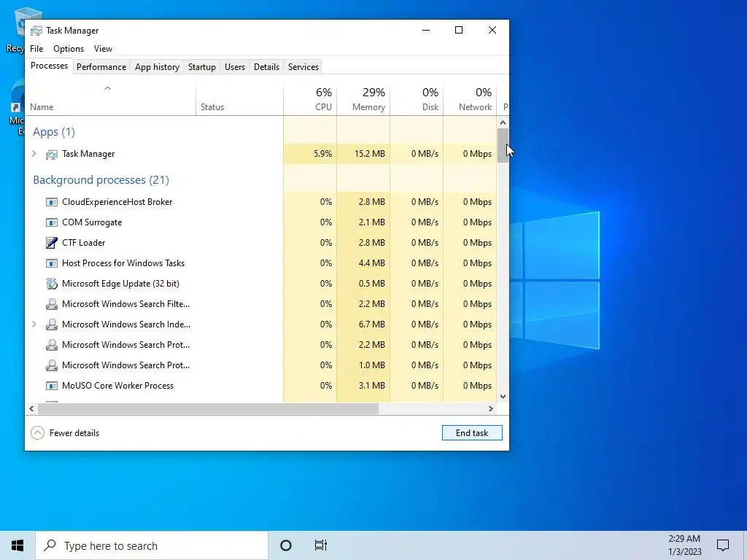Click the Cortana circle icon in taskbar
747x560 pixels.
pyautogui.click(x=286, y=545)
